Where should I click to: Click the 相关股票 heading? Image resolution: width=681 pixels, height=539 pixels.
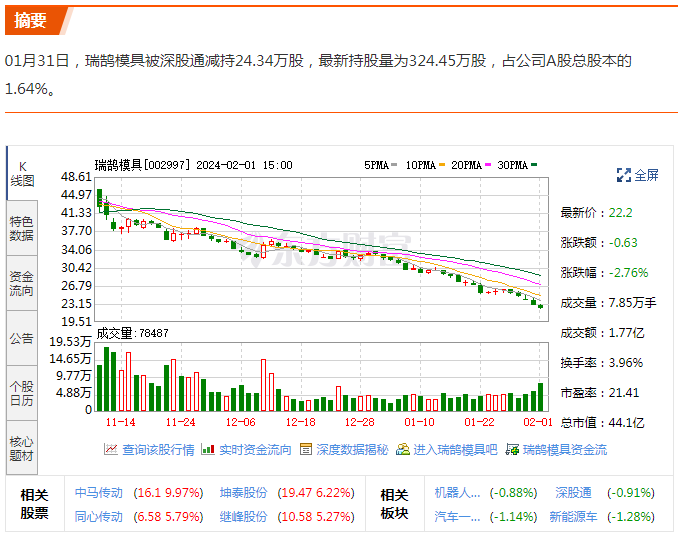click(x=34, y=504)
